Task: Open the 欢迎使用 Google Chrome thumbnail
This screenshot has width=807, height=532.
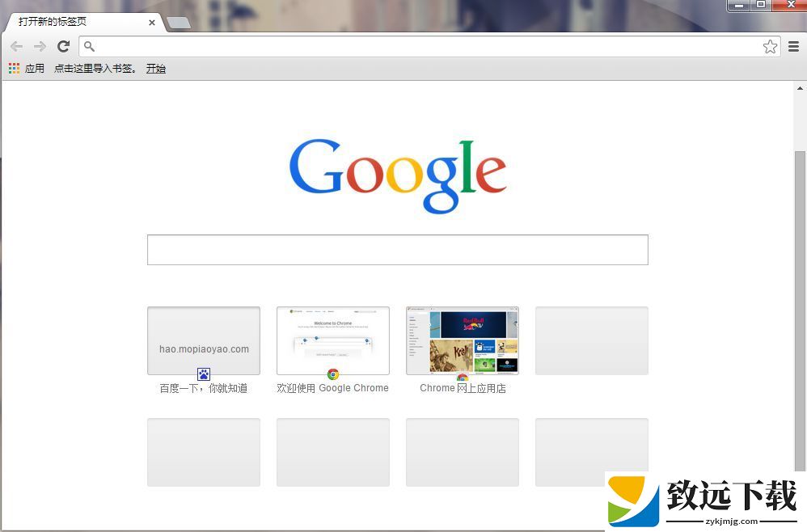Action: point(333,340)
